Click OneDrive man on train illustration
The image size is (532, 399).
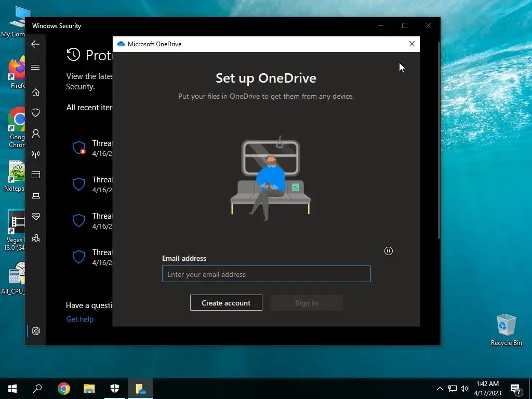click(x=270, y=178)
